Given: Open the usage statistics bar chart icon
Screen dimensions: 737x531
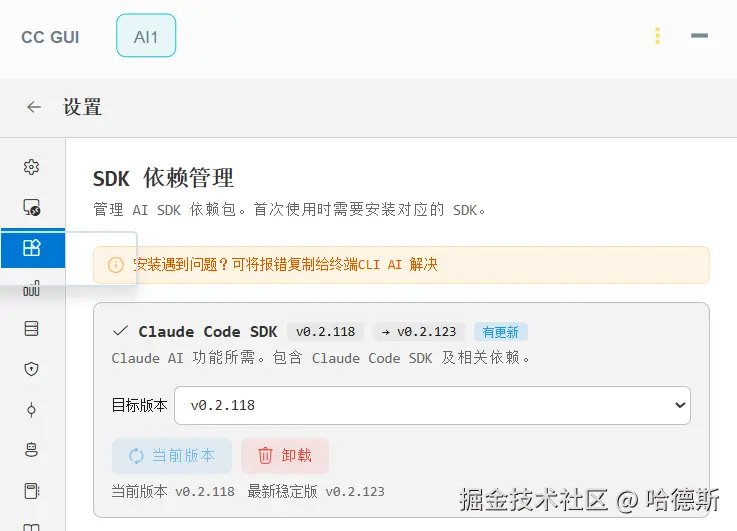Looking at the screenshot, I should pyautogui.click(x=31, y=288).
